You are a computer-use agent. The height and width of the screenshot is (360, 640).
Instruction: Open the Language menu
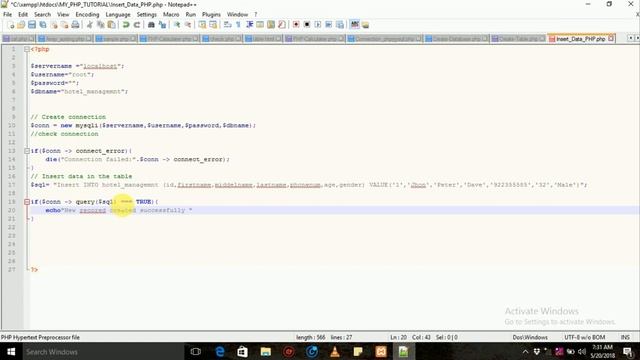tap(118, 14)
